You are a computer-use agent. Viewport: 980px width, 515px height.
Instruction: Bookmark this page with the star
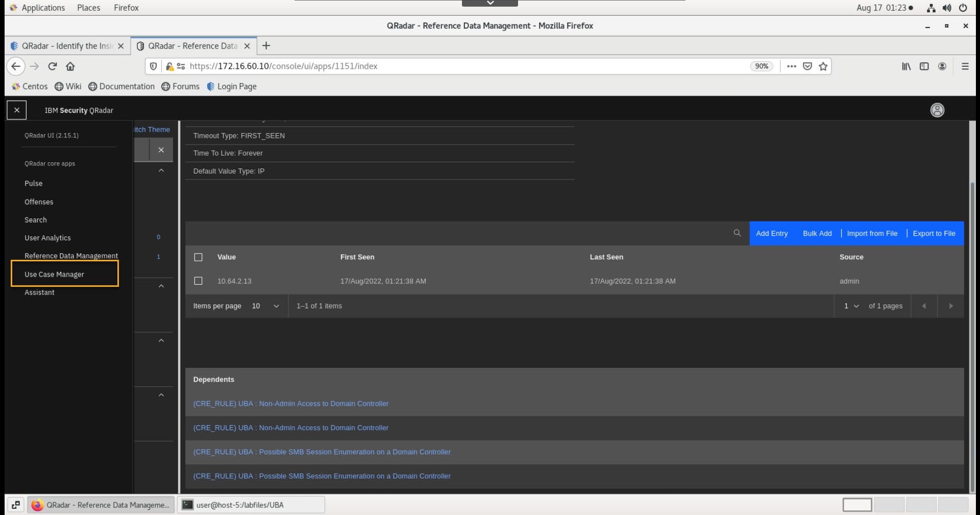[823, 66]
